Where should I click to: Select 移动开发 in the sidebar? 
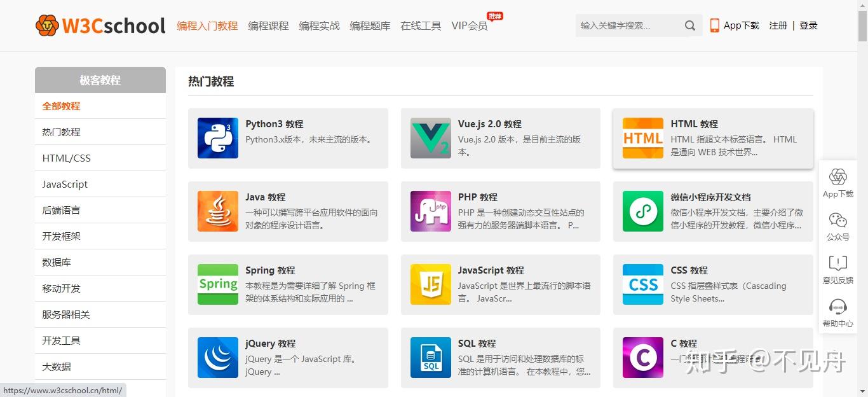(x=100, y=289)
